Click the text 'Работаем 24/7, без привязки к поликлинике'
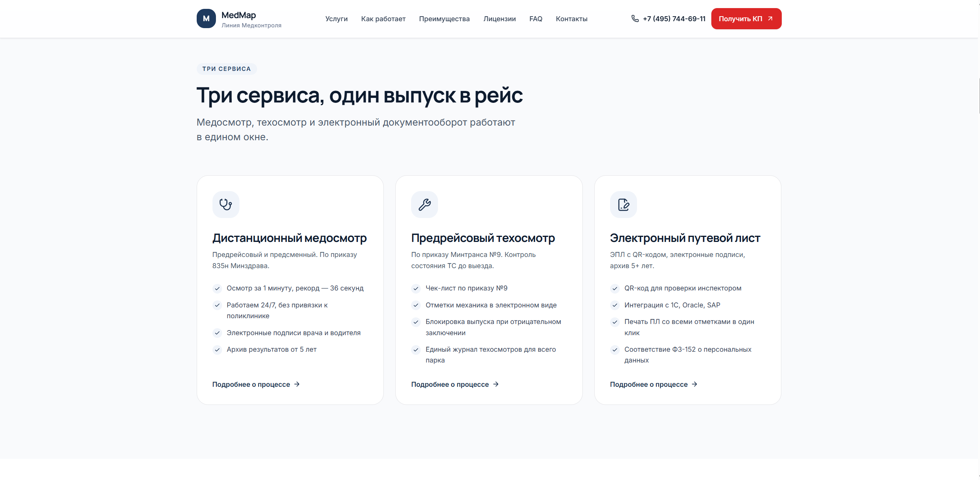 click(x=277, y=310)
